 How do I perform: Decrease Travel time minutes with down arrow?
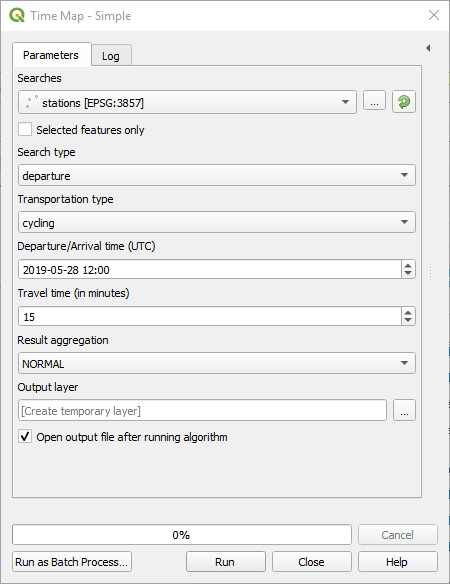[x=408, y=321]
